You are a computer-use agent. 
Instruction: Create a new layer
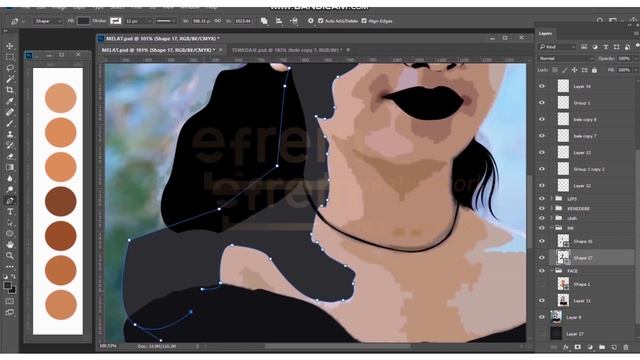click(x=614, y=347)
